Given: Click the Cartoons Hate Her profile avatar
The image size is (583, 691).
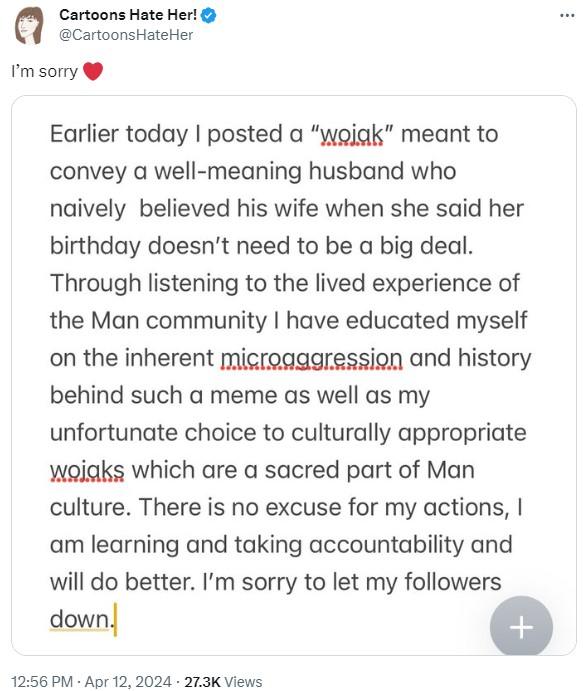Looking at the screenshot, I should [x=29, y=26].
